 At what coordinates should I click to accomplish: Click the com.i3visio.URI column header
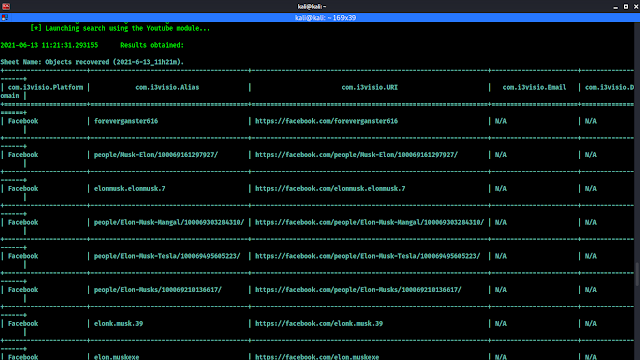(369, 87)
